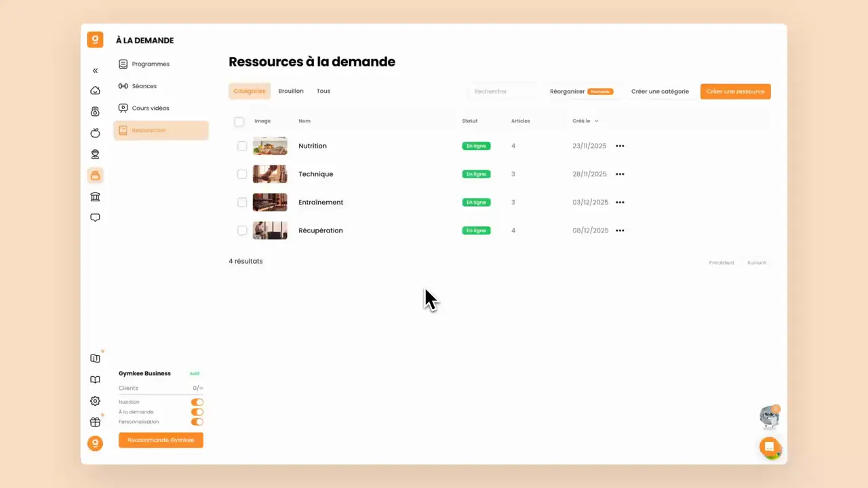Click the En ligne badge for Nutrition
Screen dimensions: 868x488
click(476, 146)
